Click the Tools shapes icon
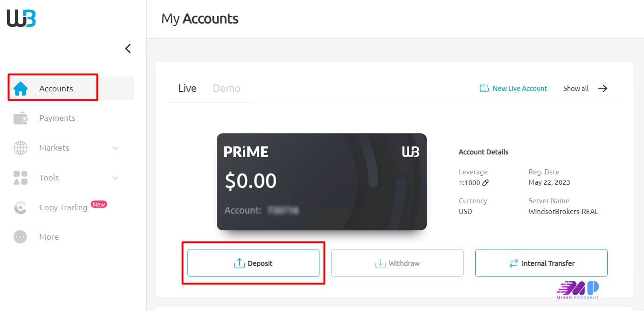The width and height of the screenshot is (644, 311). [21, 178]
